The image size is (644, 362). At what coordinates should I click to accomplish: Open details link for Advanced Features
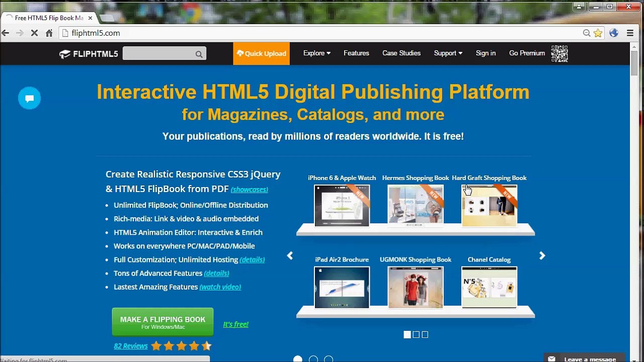tap(216, 274)
